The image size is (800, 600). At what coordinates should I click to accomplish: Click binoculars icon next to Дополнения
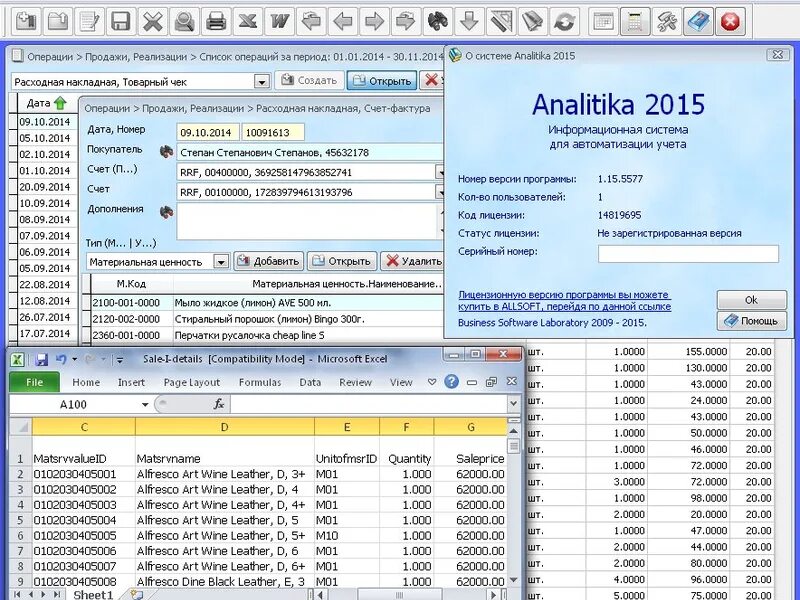coord(166,211)
